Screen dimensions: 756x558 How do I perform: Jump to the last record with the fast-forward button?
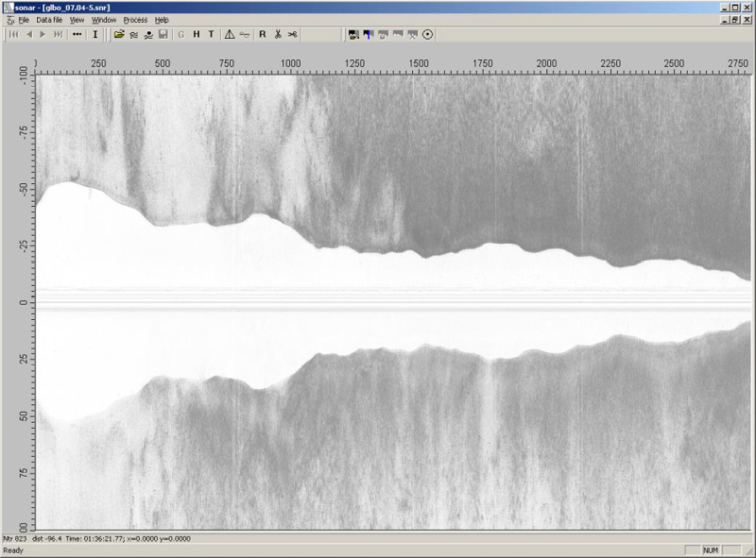pos(58,34)
